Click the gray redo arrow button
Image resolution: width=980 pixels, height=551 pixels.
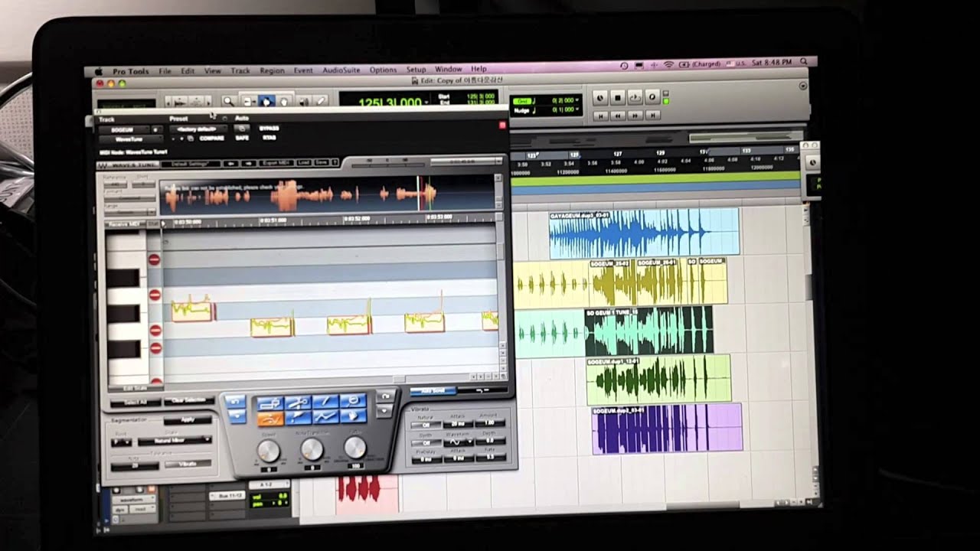click(x=385, y=396)
